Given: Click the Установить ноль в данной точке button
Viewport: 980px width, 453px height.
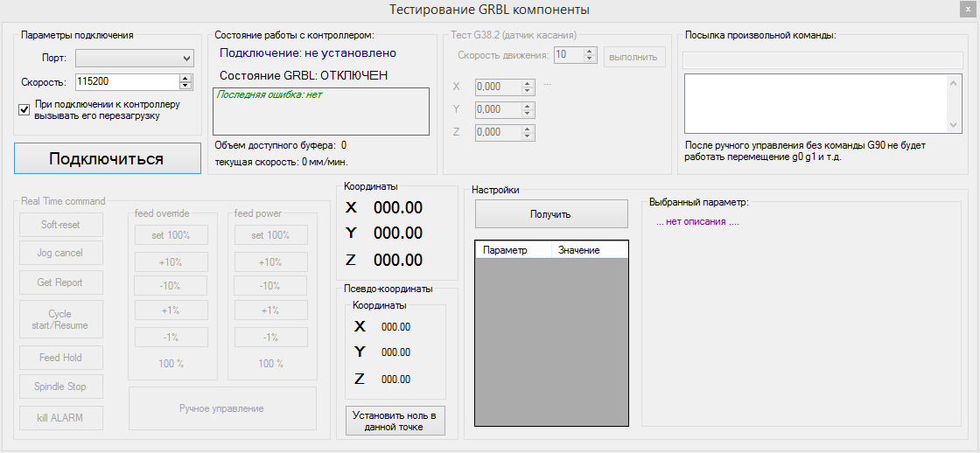Looking at the screenshot, I should (x=395, y=421).
